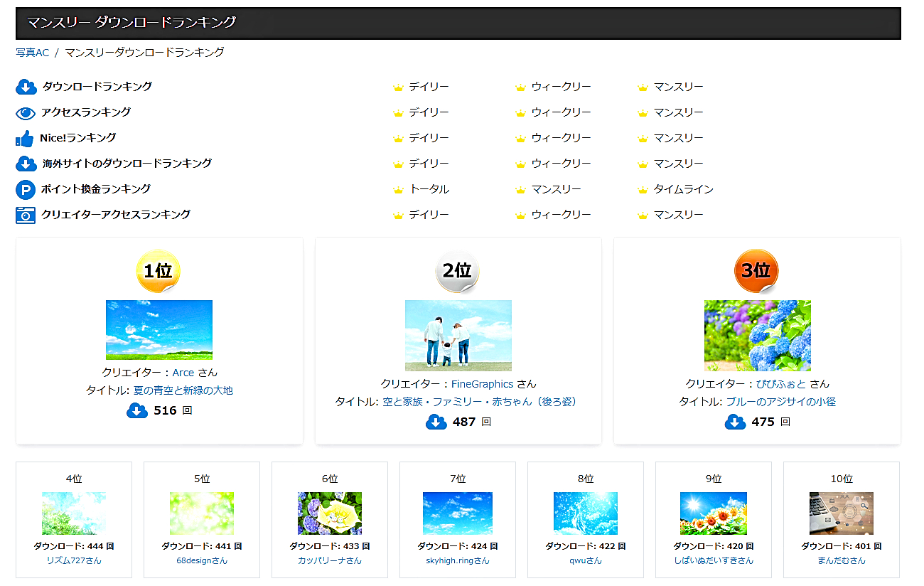The height and width of the screenshot is (586, 924).
Task: Click the silver 2位 rank badge
Action: click(x=458, y=271)
